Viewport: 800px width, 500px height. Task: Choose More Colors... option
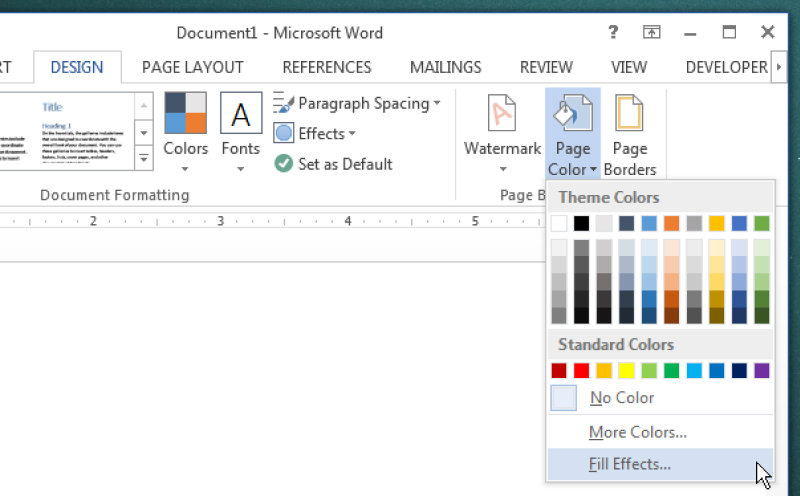click(x=660, y=432)
